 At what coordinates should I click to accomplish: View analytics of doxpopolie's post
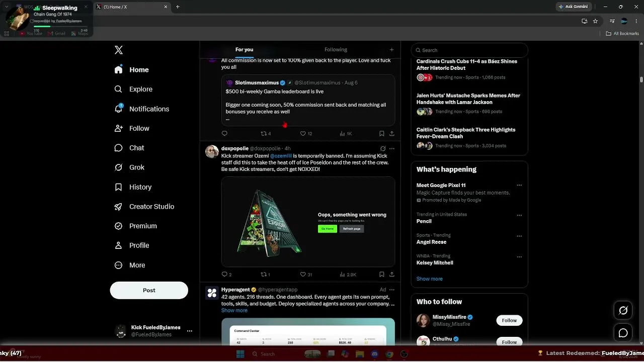(348, 275)
